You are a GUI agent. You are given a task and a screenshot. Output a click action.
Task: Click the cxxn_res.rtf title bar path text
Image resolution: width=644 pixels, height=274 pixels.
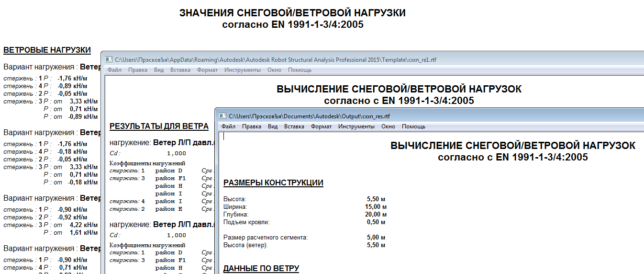click(x=309, y=116)
